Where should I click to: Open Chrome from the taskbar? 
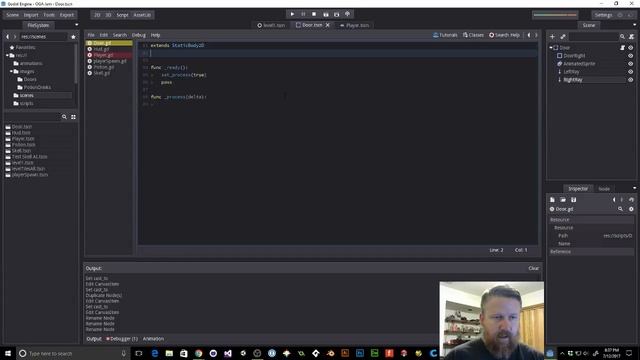click(x=198, y=353)
